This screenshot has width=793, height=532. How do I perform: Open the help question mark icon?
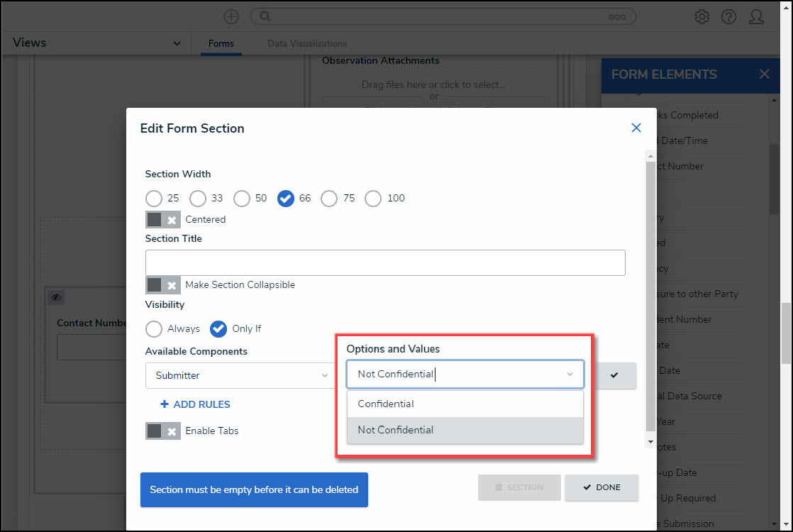(728, 17)
